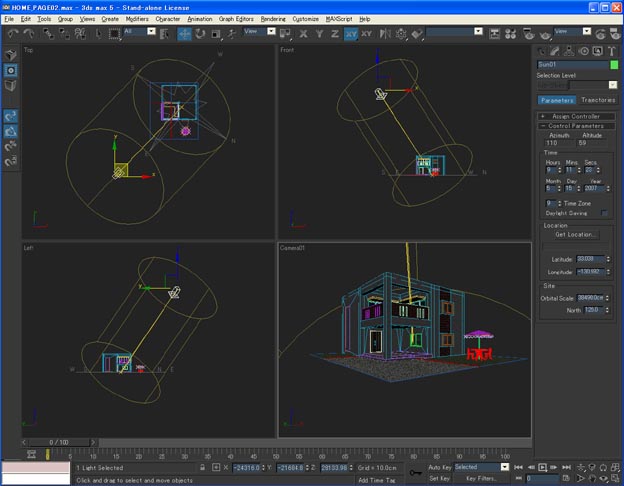Screen dimensions: 624x486
Task: Toggle absolute transform type-in mode
Action: 216,467
